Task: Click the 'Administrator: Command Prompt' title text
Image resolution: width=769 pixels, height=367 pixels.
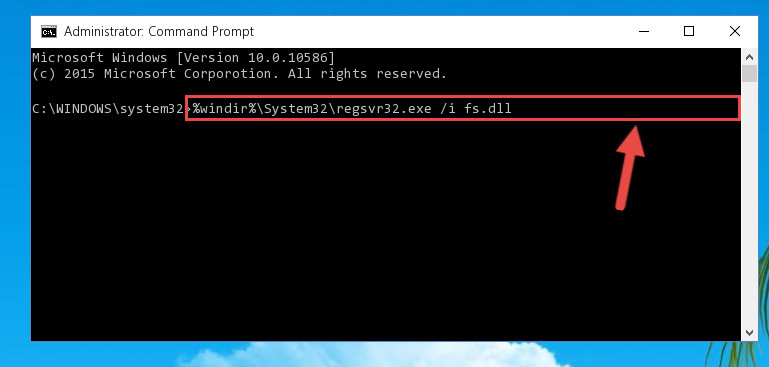Action: click(159, 32)
